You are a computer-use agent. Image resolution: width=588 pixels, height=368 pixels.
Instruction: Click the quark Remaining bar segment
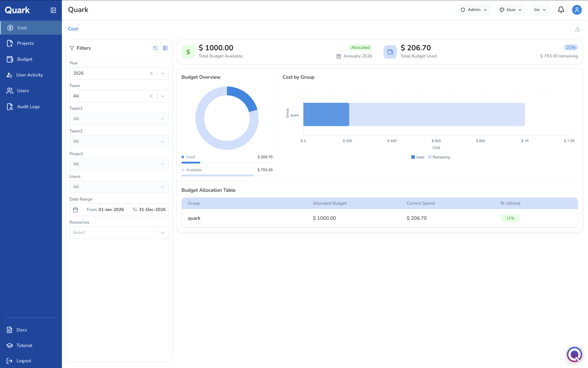[437, 114]
